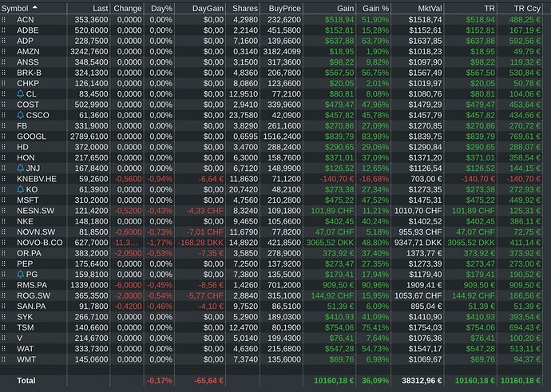Click the bell alert icon next to PG
Image resolution: width=551 pixels, height=392 pixels.
pos(21,275)
